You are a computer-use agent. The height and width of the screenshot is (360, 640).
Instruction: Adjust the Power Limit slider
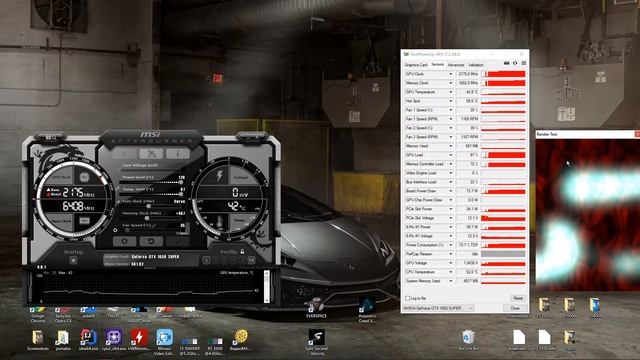(151, 182)
